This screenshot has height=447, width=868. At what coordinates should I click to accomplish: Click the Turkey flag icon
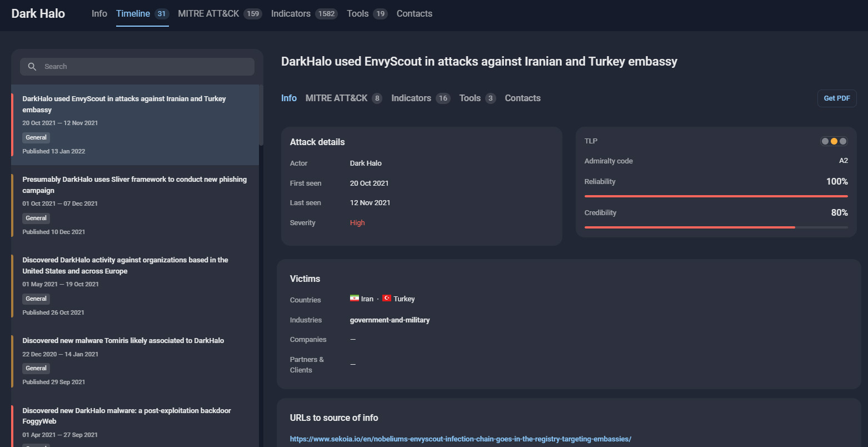[x=387, y=299]
